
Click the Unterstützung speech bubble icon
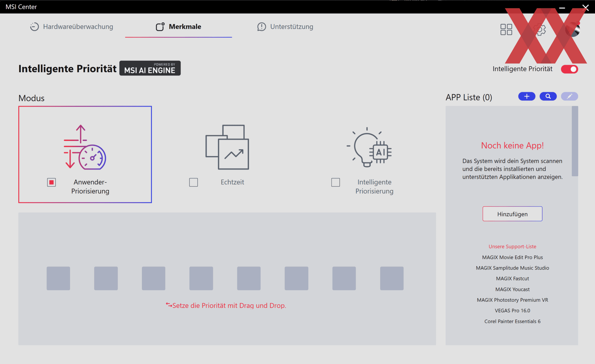[262, 27]
